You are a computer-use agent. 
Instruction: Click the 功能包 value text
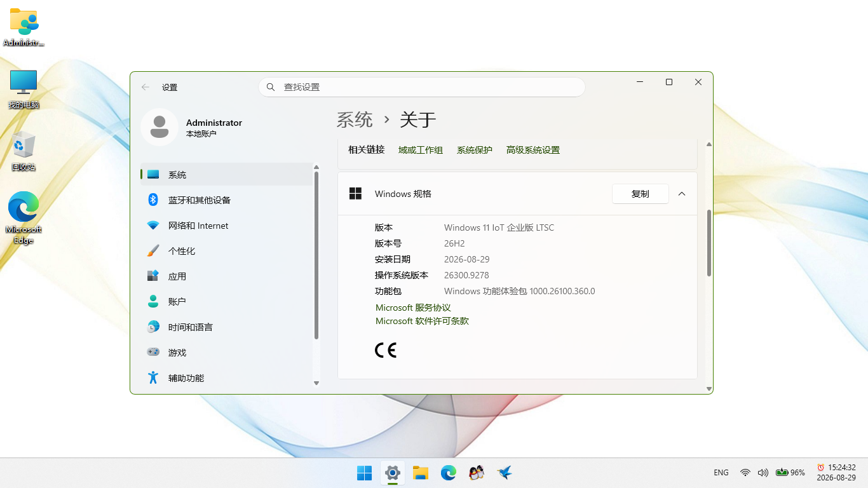(519, 291)
